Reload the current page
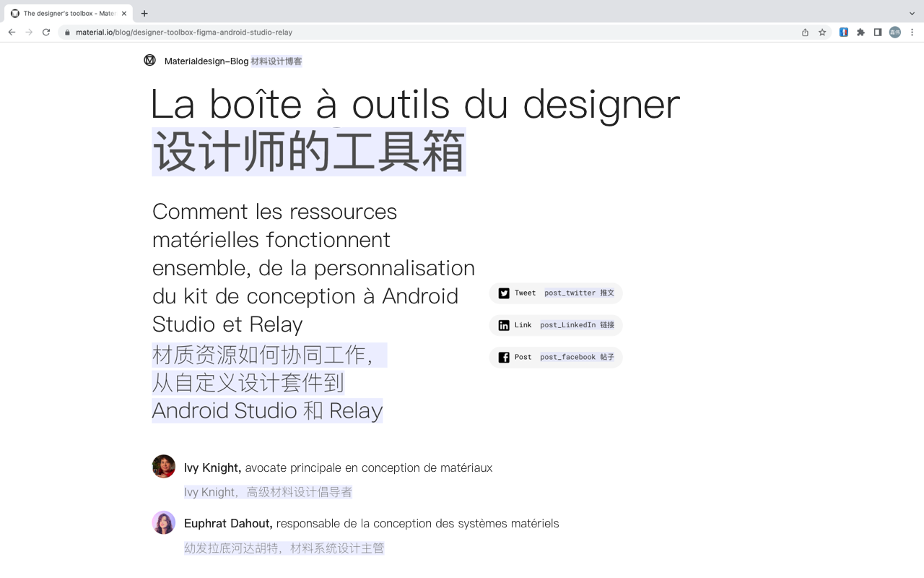 click(46, 33)
